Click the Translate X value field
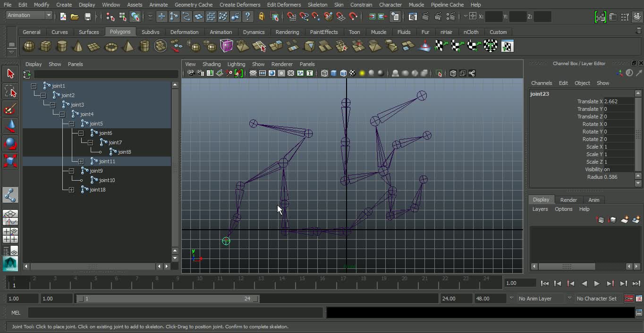Image resolution: width=644 pixels, height=333 pixels. [x=619, y=101]
